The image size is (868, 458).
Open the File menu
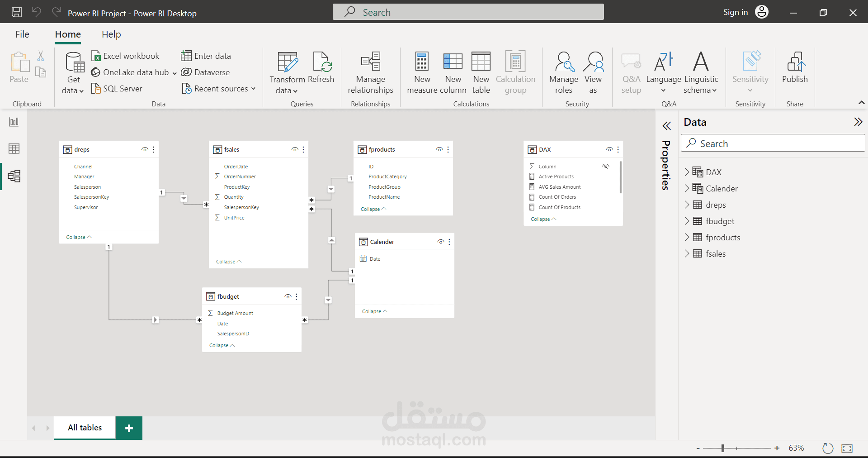pyautogui.click(x=22, y=34)
